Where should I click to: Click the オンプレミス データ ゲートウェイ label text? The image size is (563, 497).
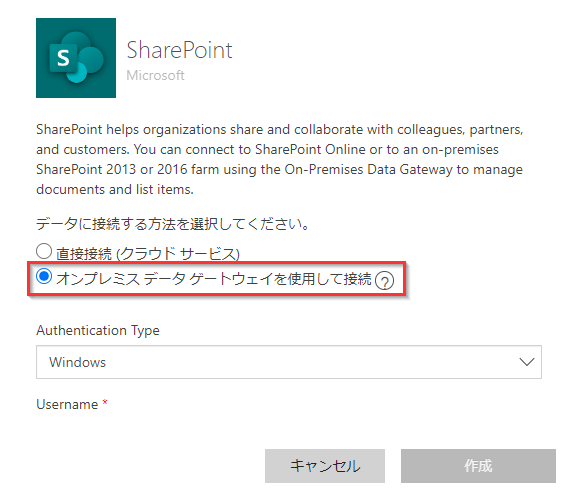214,279
